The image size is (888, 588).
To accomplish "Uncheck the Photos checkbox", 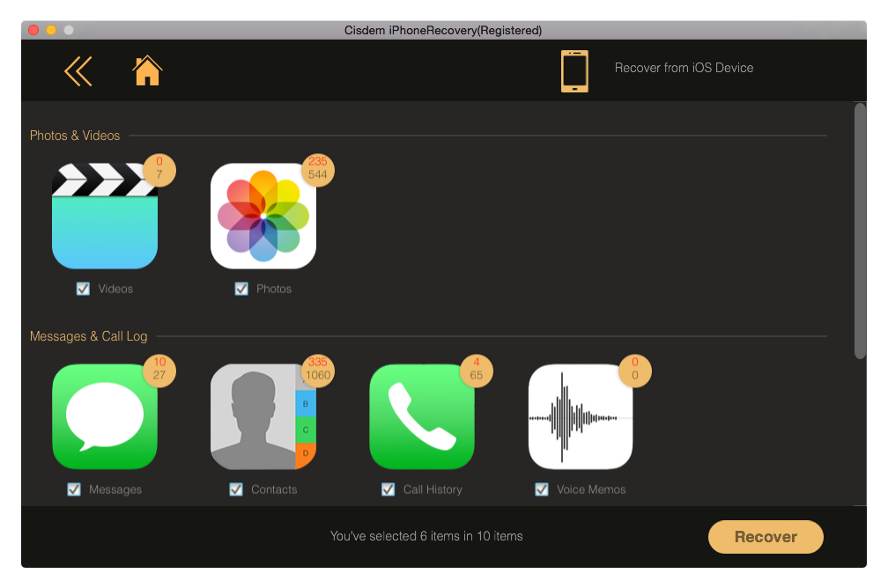I will point(241,289).
